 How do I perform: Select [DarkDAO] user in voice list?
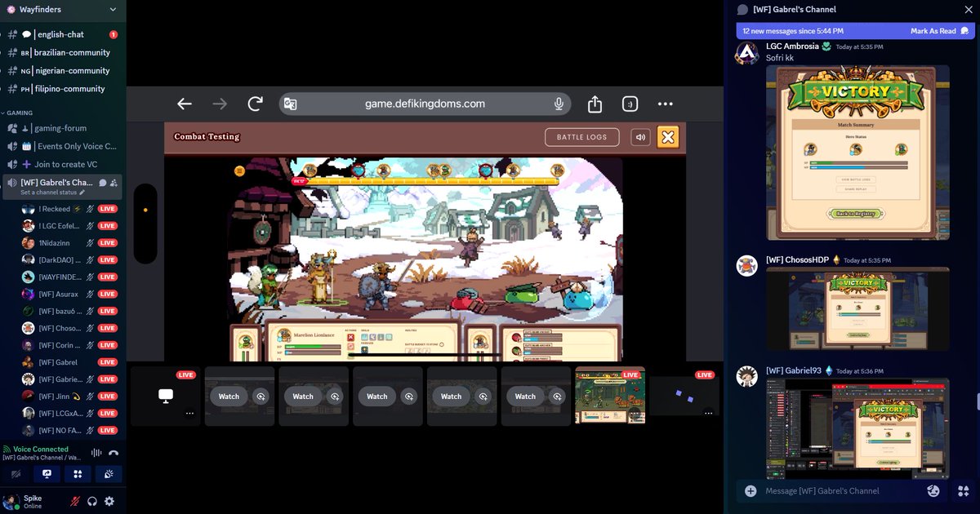(x=69, y=259)
